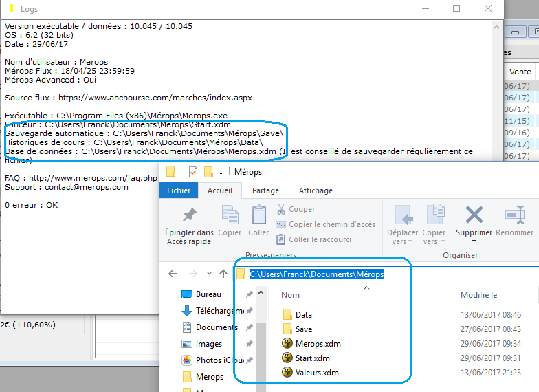539x392 pixels.
Task: Switch to the Partage ribbon tab
Action: click(x=265, y=190)
